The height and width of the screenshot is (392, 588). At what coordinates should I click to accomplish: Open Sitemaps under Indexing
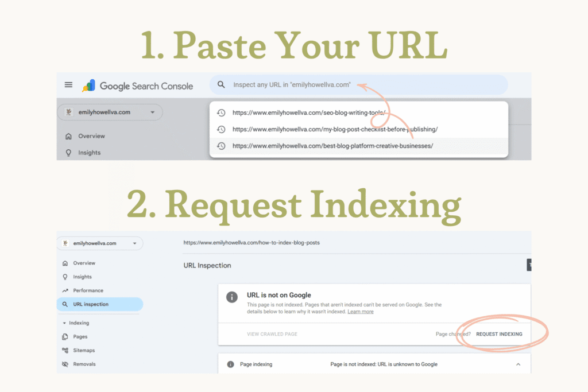[84, 351]
